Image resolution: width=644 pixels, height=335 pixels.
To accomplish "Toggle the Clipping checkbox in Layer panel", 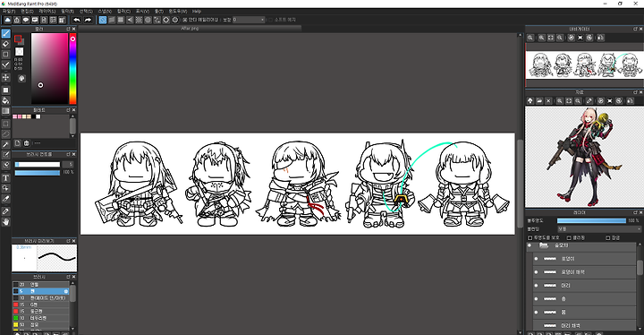I will point(569,238).
